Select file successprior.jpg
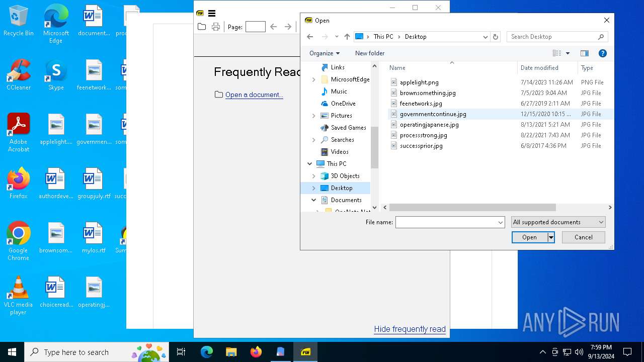This screenshot has height=362, width=644. pyautogui.click(x=421, y=146)
